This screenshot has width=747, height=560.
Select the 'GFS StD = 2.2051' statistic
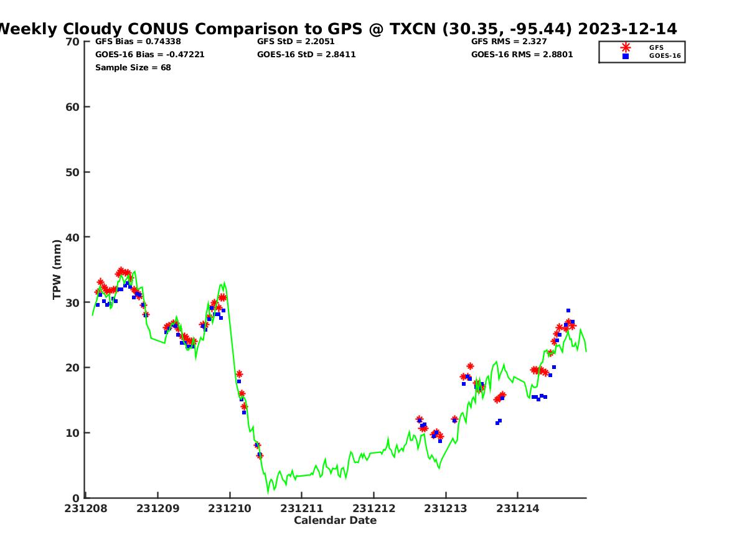[x=296, y=42]
